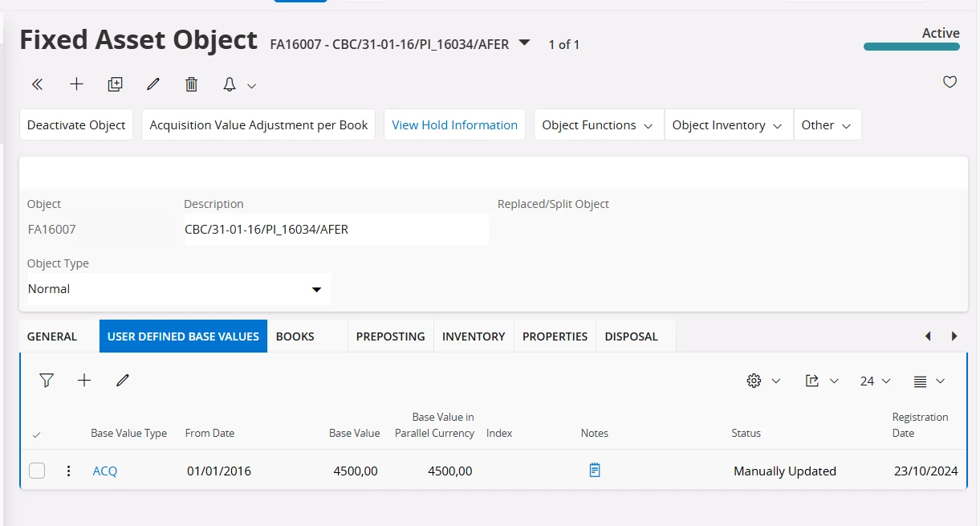The height and width of the screenshot is (526, 980).
Task: Open the filter icon above the base values table
Action: 46,380
